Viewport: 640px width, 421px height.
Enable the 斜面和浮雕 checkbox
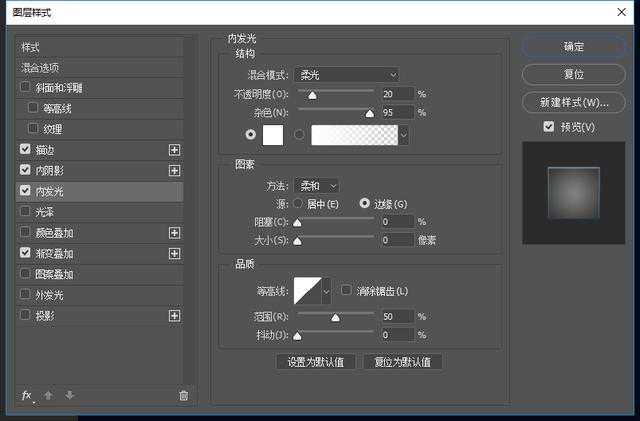(25, 87)
